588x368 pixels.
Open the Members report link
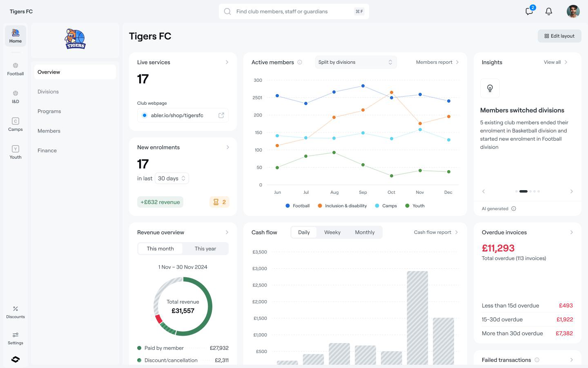click(437, 62)
